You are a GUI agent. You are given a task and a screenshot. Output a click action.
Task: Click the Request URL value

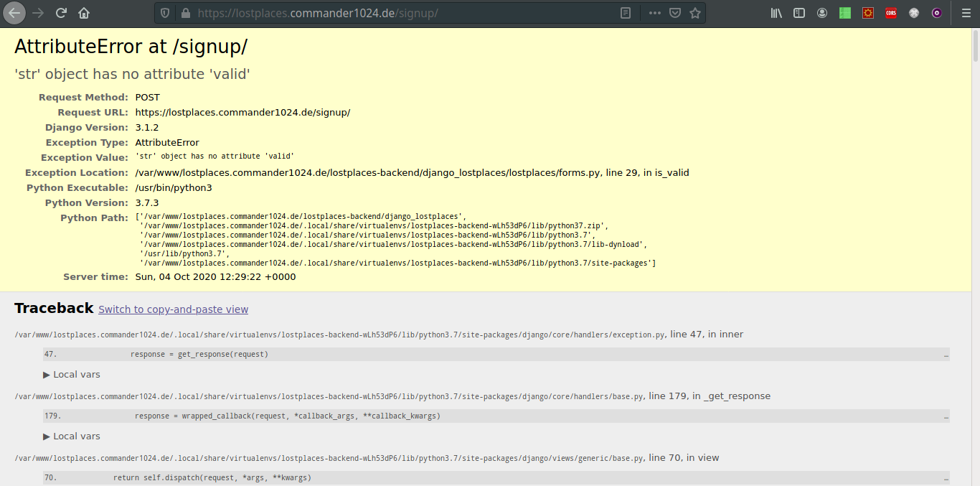click(242, 113)
